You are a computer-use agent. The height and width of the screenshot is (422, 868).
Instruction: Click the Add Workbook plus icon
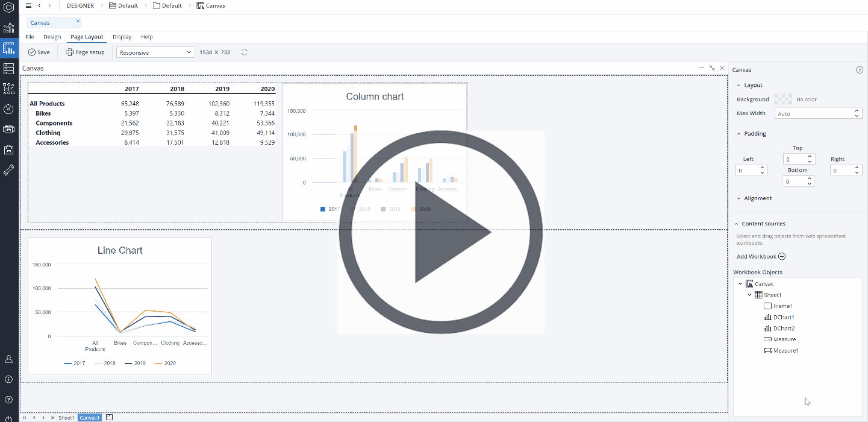(782, 256)
